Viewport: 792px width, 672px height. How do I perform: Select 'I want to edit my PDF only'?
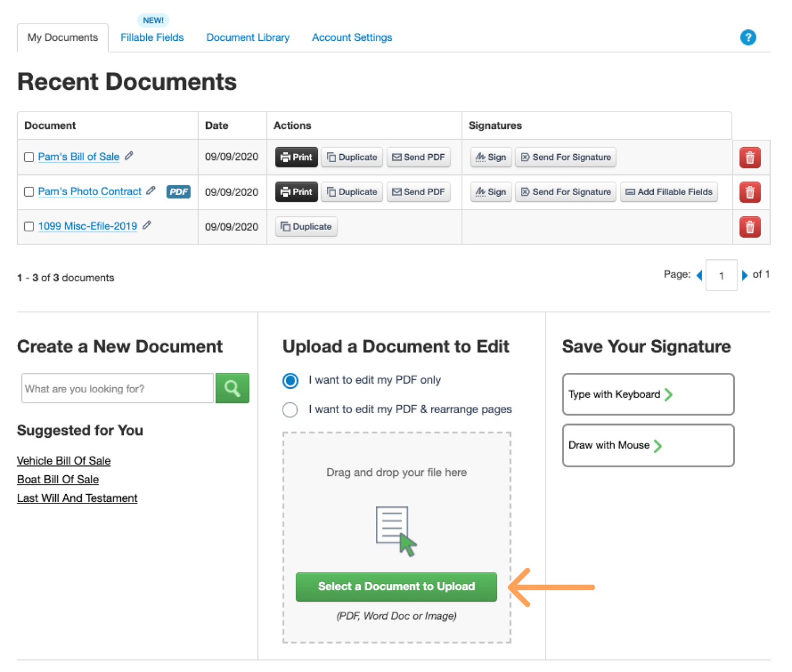[x=290, y=381]
